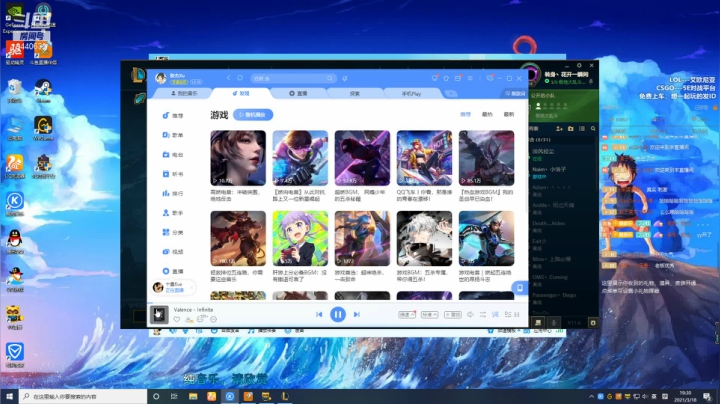Mute the Kugou volume speaker icon
Viewport: 720px width, 404px height.
tap(470, 314)
